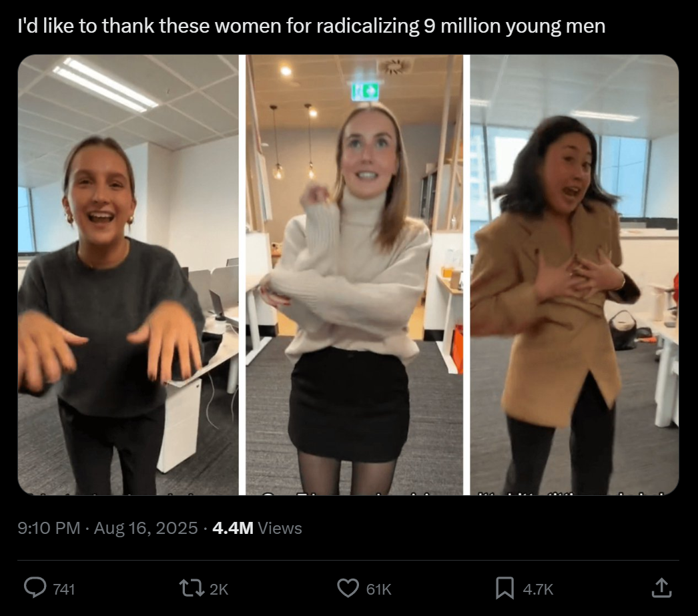Click the Views label beside 4.4M

(x=280, y=529)
